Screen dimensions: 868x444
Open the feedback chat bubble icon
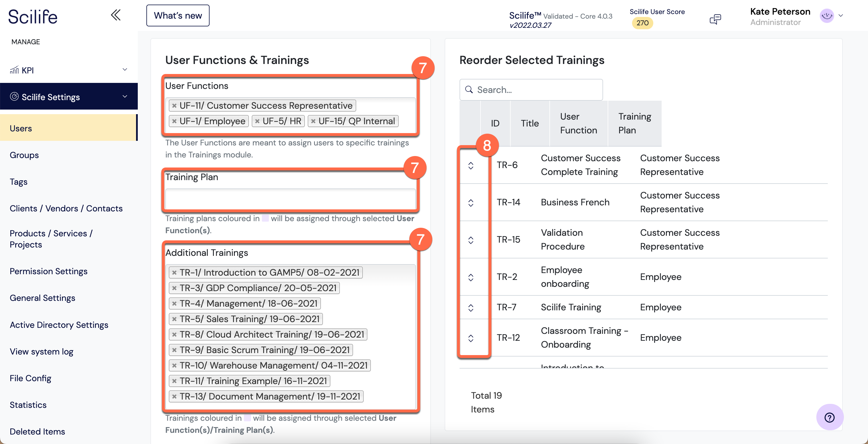[716, 19]
